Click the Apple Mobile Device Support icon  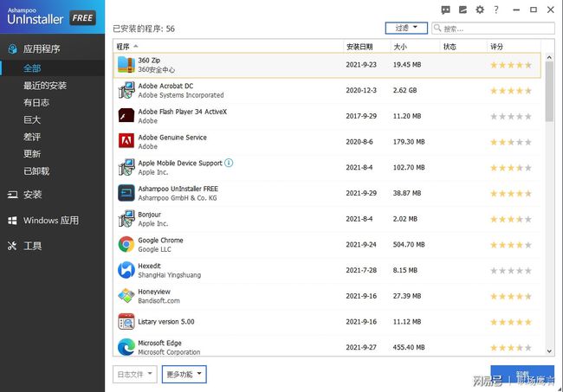(x=126, y=168)
